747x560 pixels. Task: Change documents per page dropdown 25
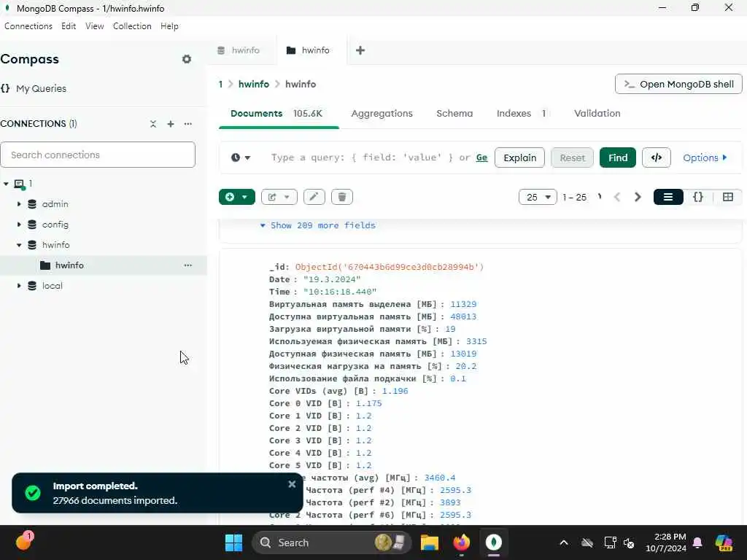(x=538, y=197)
